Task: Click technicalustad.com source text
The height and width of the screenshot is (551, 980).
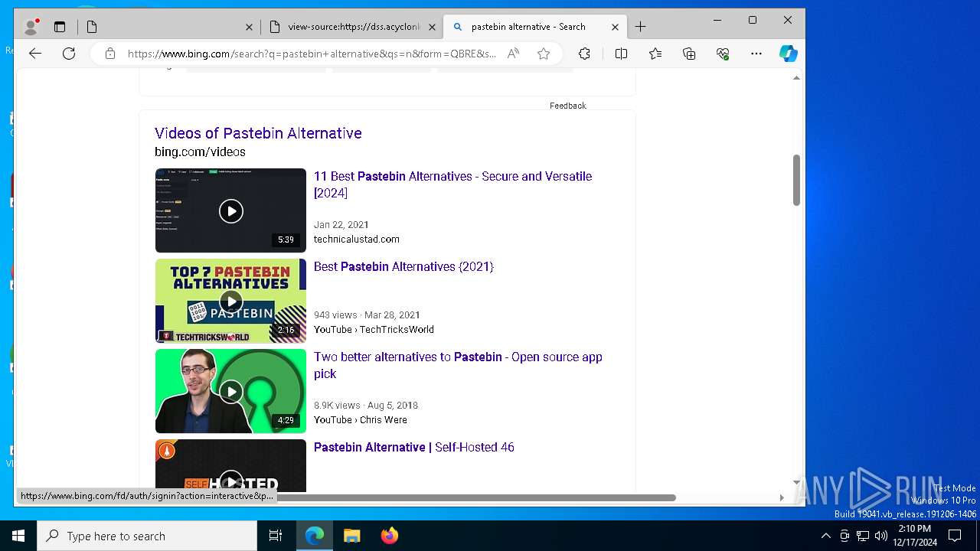Action: (356, 239)
